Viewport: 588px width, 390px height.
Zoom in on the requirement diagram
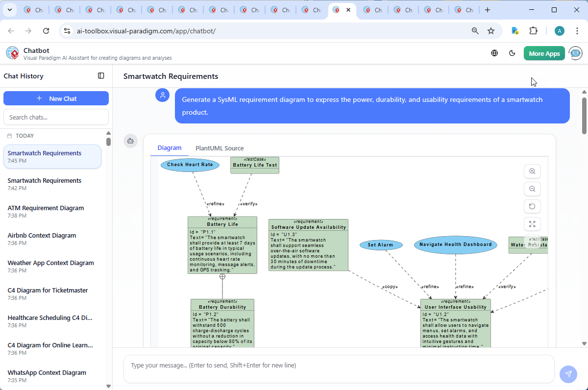coord(532,171)
